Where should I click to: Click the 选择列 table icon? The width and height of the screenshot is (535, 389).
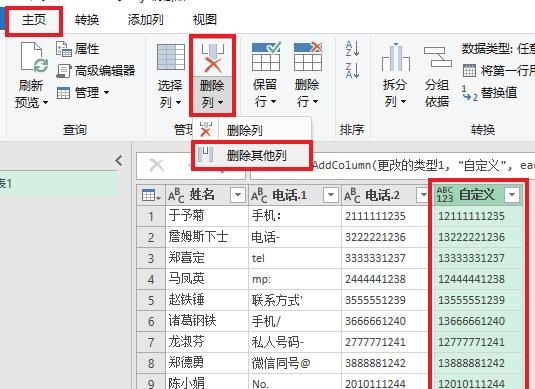170,57
